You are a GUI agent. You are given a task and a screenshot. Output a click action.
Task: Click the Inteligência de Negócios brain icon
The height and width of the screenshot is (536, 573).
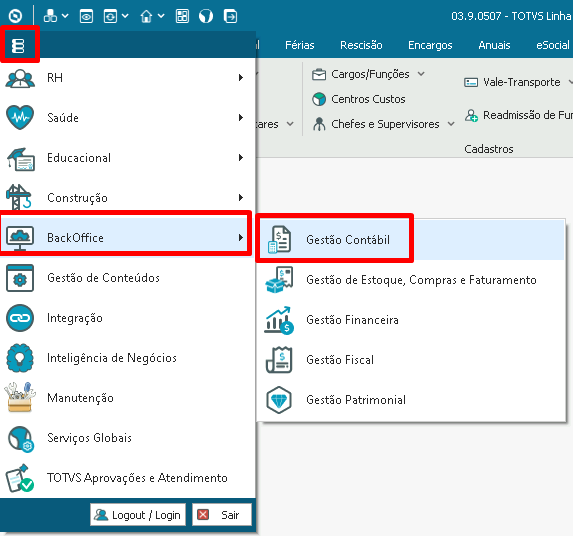click(20, 358)
